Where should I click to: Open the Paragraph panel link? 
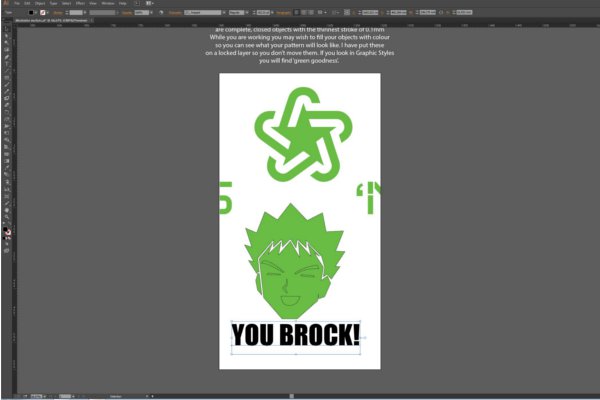[x=284, y=13]
